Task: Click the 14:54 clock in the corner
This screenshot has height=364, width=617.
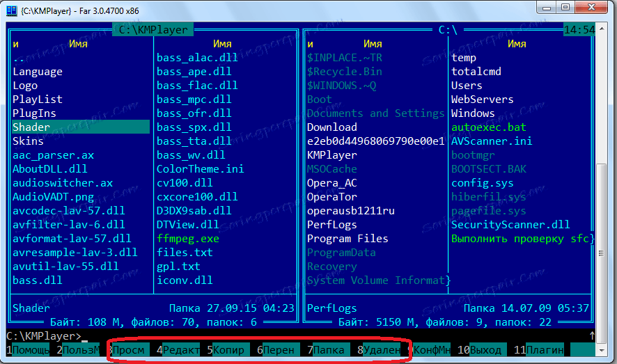Action: point(579,30)
